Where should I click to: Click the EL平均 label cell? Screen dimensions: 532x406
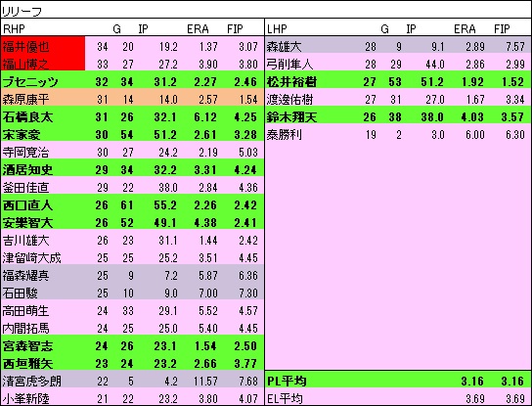point(285,398)
